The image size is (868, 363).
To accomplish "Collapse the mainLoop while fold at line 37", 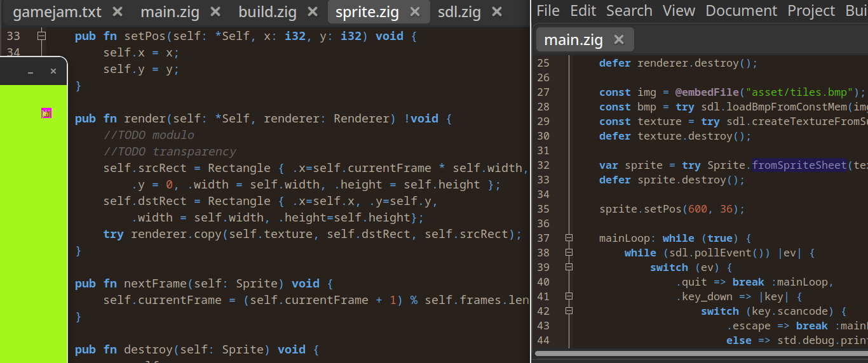I will tap(569, 238).
